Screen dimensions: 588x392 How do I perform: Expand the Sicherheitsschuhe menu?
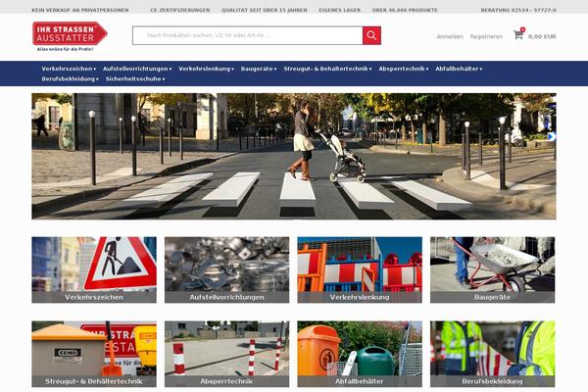(135, 78)
